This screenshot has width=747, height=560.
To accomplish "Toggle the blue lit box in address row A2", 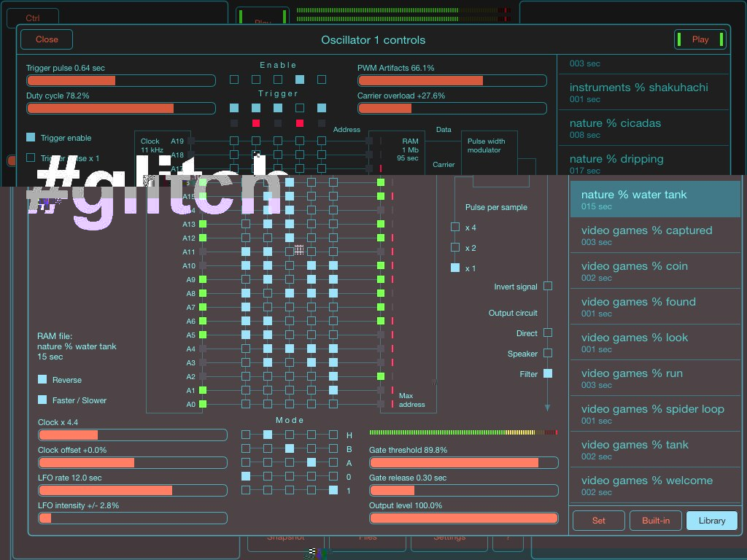I will (x=333, y=376).
